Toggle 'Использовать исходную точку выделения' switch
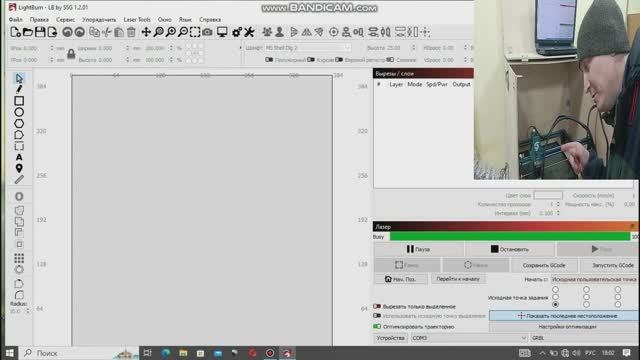The height and width of the screenshot is (360, 640). coord(377,316)
